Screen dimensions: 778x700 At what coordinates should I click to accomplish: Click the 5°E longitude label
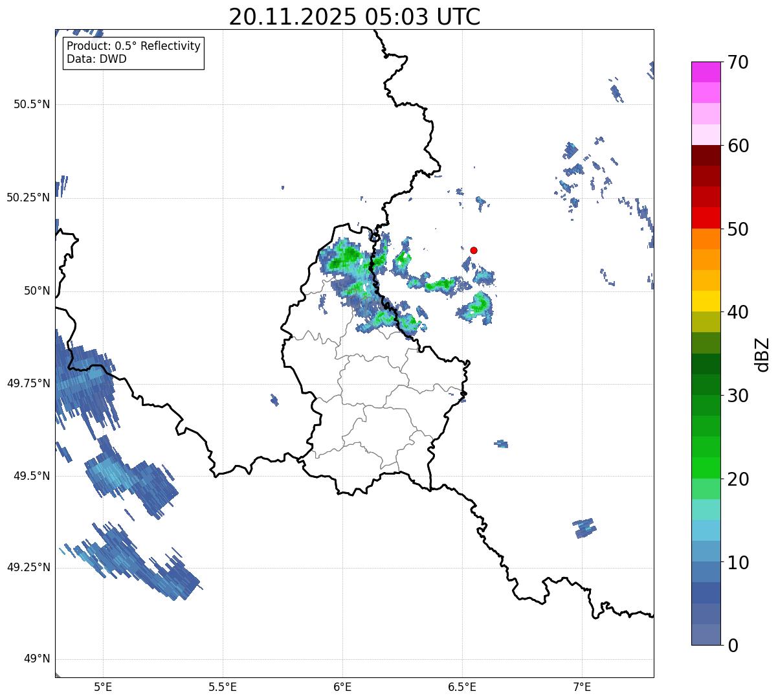[103, 687]
